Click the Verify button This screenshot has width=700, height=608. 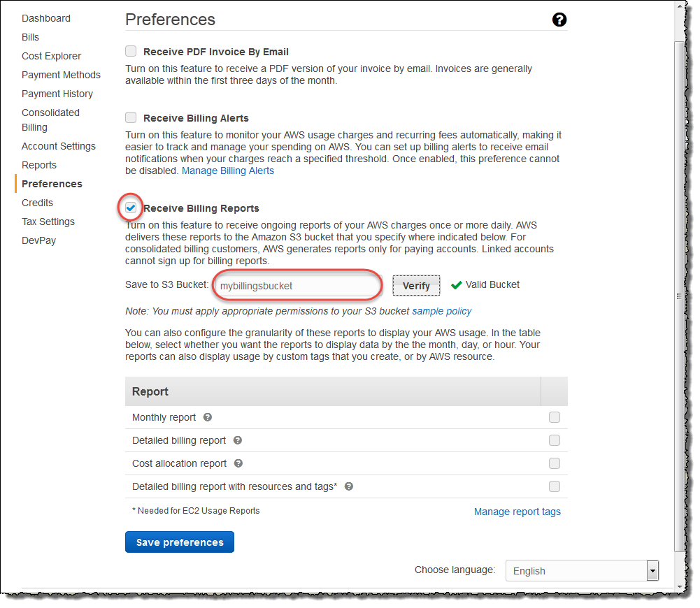pos(416,285)
